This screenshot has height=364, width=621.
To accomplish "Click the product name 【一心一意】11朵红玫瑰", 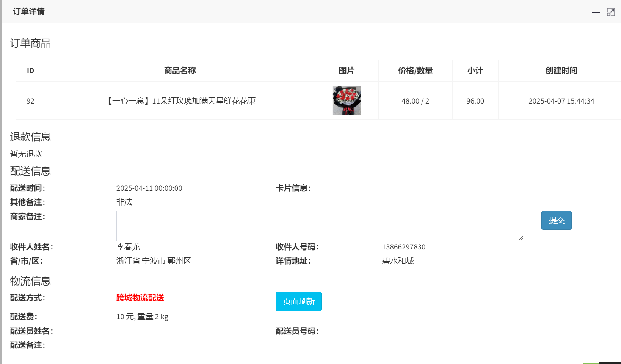I will click(181, 101).
